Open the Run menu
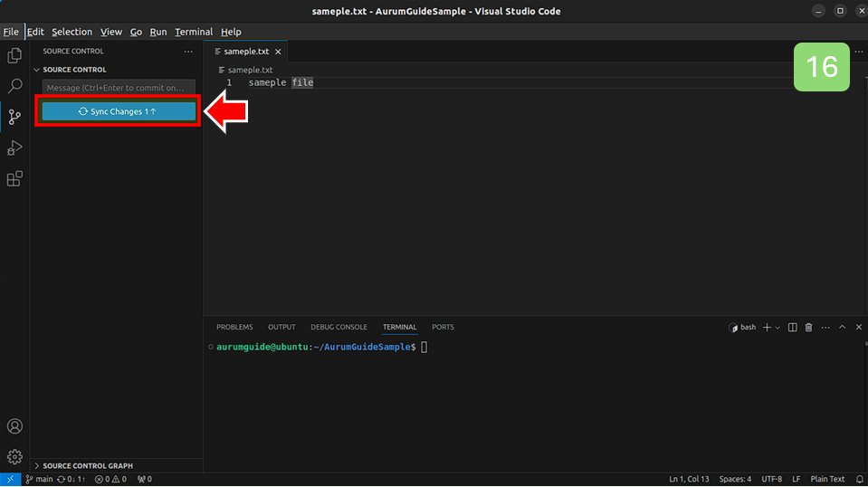The width and height of the screenshot is (868, 487). click(x=157, y=32)
